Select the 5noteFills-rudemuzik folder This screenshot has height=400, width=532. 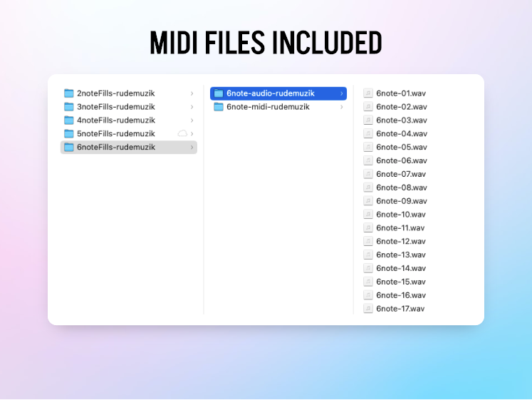(115, 133)
